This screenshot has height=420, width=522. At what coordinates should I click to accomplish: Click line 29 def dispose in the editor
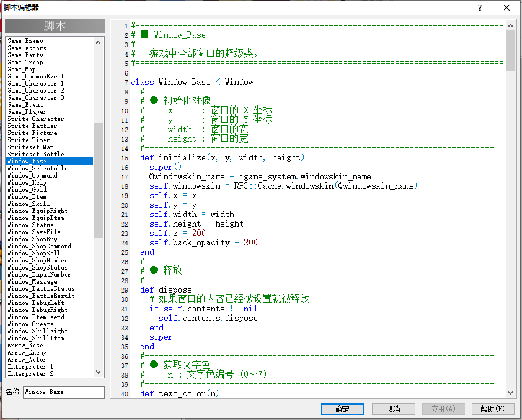pyautogui.click(x=166, y=290)
